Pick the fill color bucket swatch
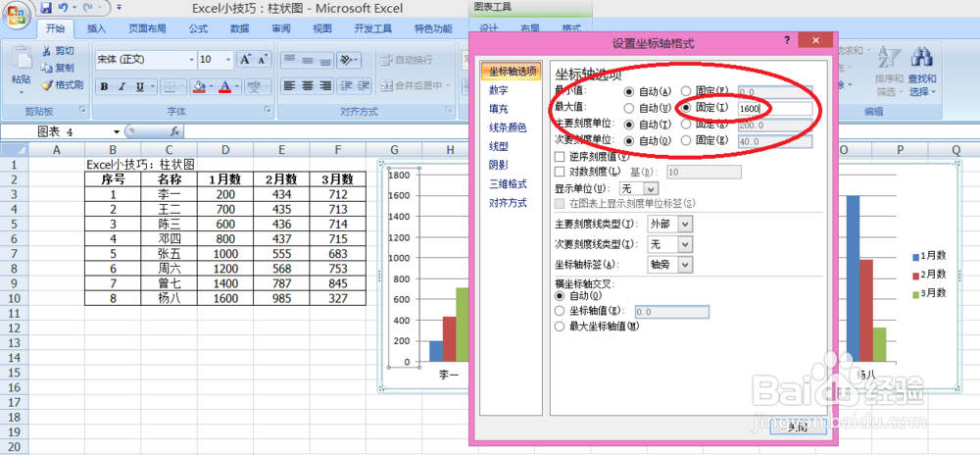This screenshot has width=980, height=455. coord(199,86)
